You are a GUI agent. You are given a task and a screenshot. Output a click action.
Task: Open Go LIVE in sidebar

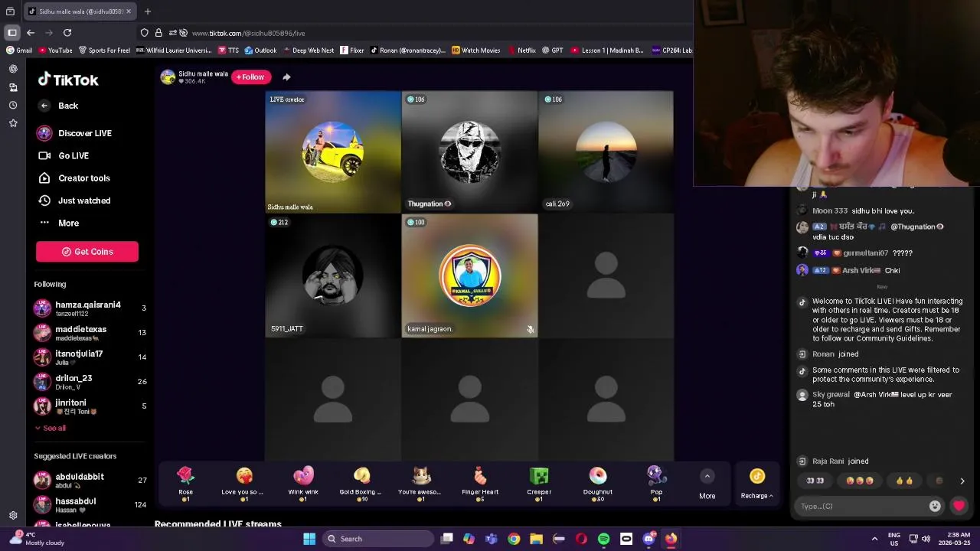(x=64, y=155)
